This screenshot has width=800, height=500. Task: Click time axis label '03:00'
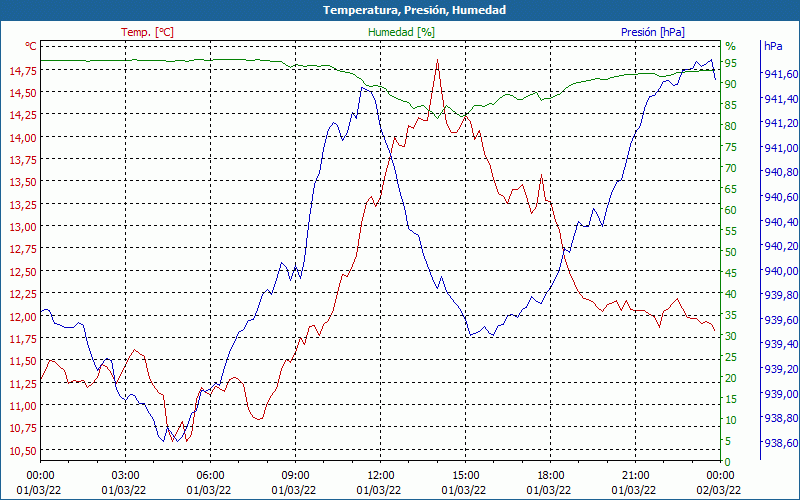coord(126,476)
